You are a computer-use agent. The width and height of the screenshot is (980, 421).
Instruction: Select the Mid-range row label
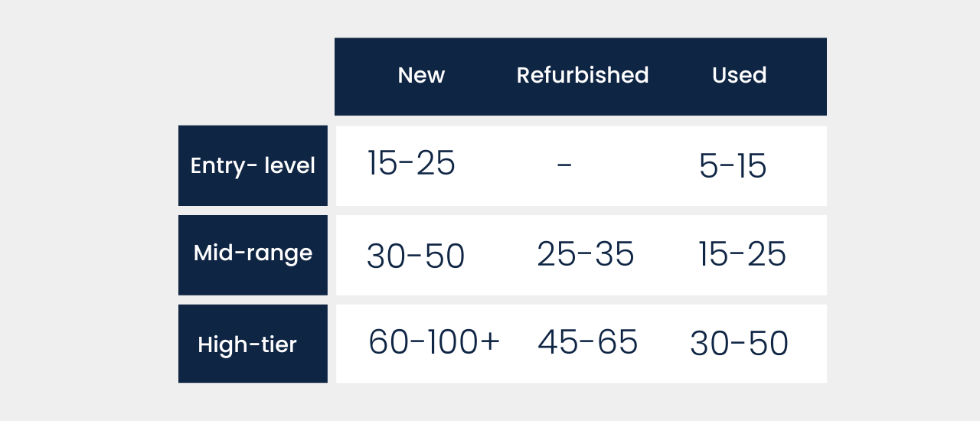[253, 254]
